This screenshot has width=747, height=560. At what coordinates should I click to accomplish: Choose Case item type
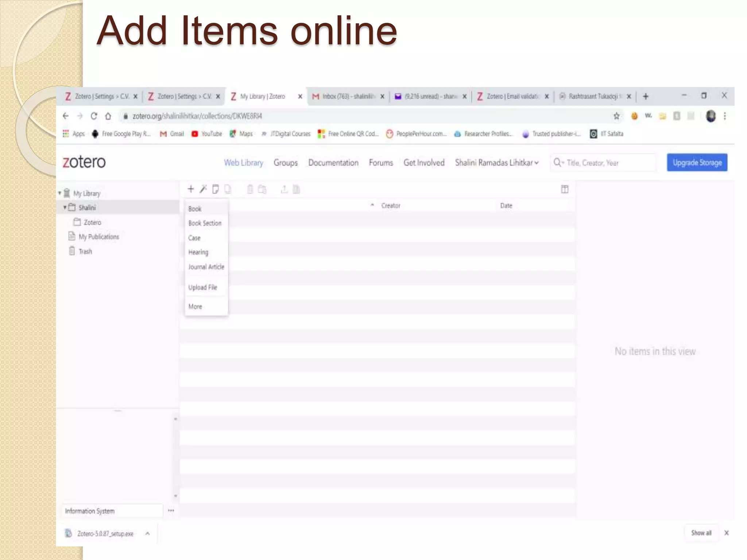pyautogui.click(x=206, y=238)
